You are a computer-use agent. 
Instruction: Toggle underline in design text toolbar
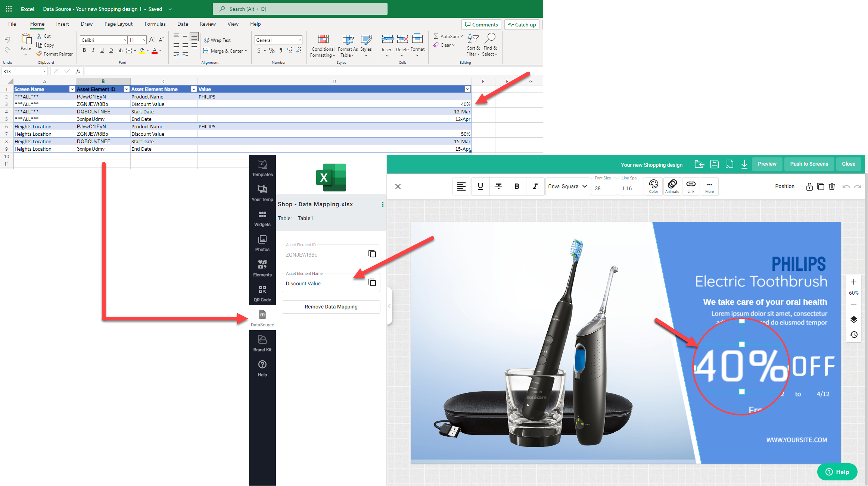click(480, 186)
